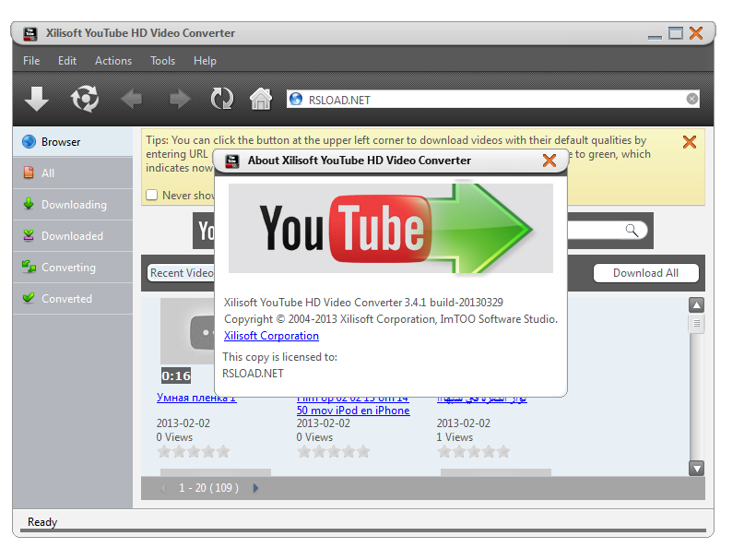
Task: Open the Tools menu
Action: pos(162,61)
